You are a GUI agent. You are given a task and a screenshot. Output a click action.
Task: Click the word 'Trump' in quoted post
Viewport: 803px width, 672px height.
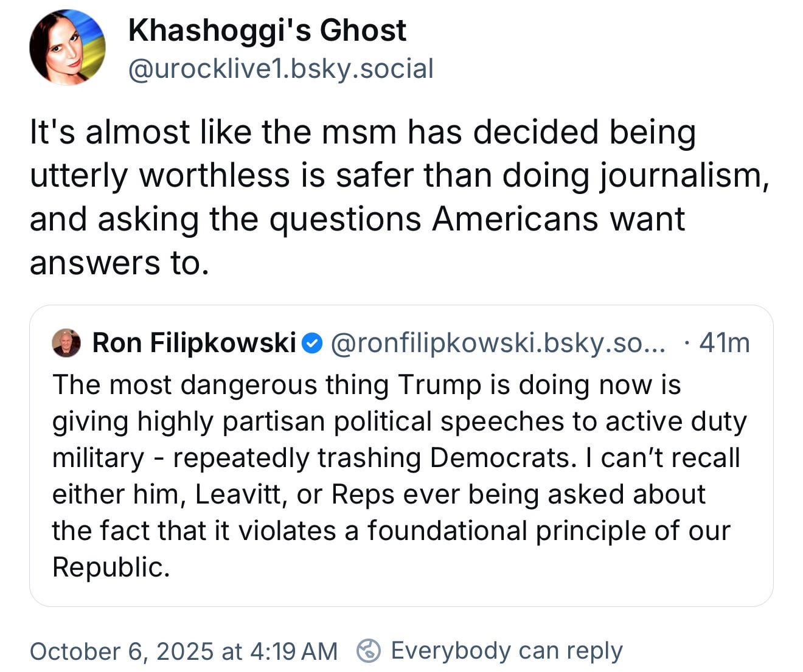coord(439,385)
